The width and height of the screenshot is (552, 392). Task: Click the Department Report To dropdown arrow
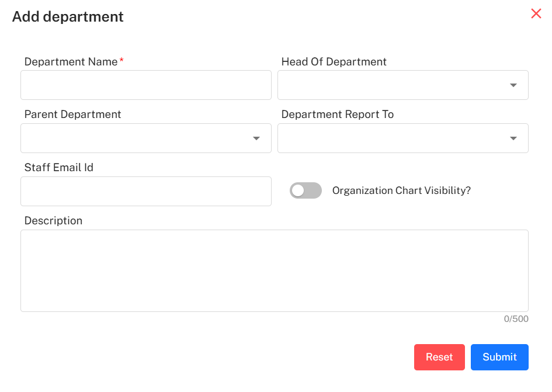click(513, 138)
